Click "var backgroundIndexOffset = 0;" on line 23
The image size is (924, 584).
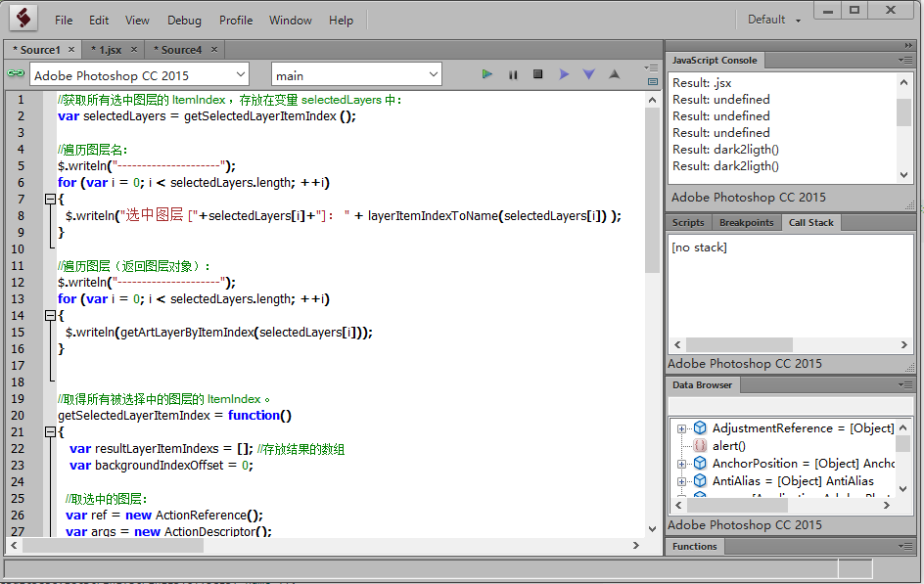point(162,465)
